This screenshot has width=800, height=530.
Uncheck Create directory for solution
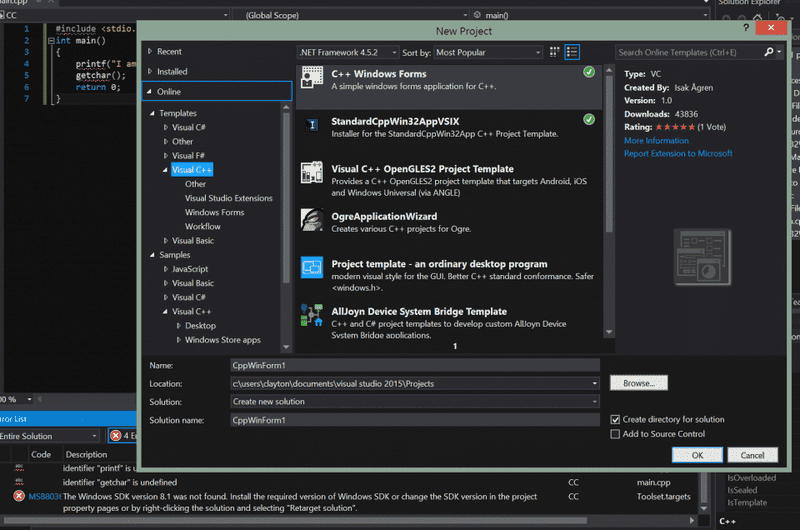(615, 420)
